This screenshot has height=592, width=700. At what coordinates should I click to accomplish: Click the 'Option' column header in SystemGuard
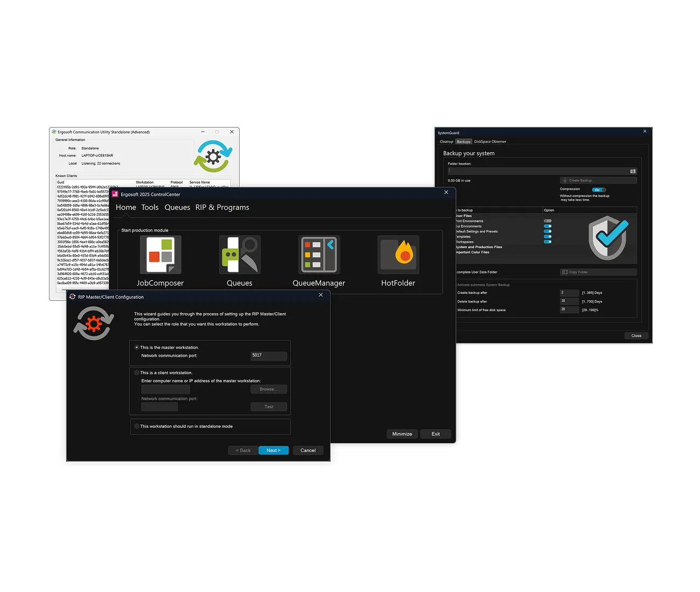(x=549, y=210)
